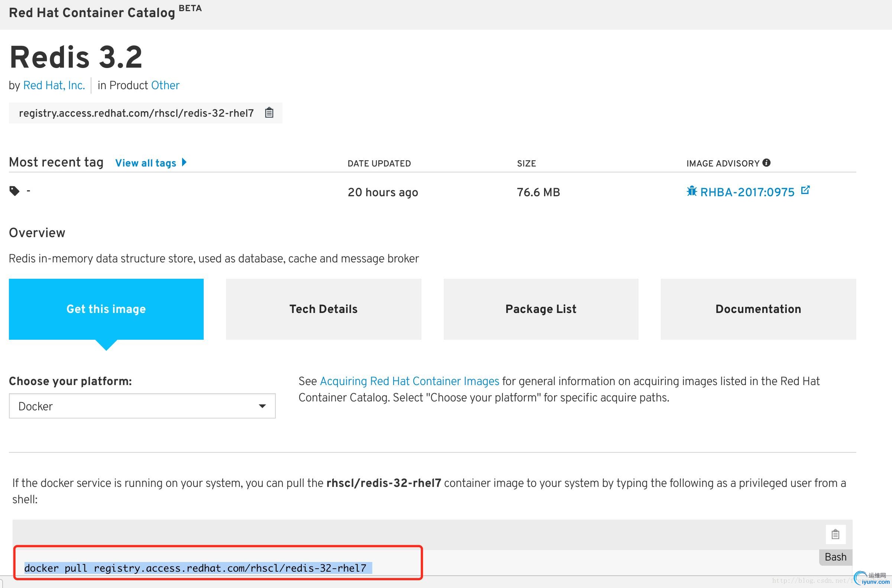892x588 pixels.
Task: Switch to the Tech Details tab
Action: [323, 309]
